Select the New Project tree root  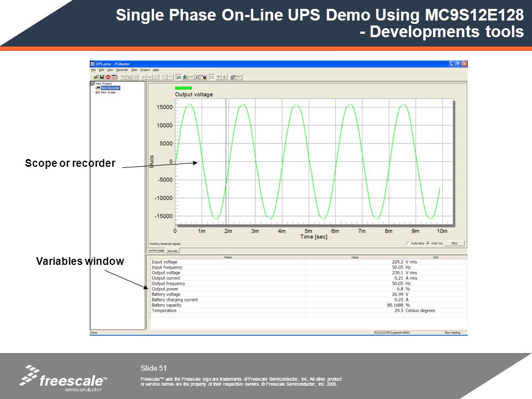(x=104, y=84)
